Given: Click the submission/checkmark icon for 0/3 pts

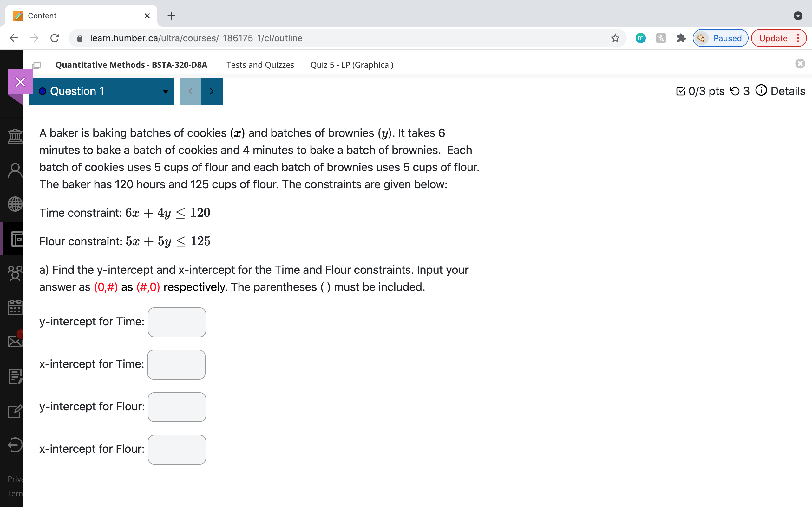Looking at the screenshot, I should click(x=680, y=91).
